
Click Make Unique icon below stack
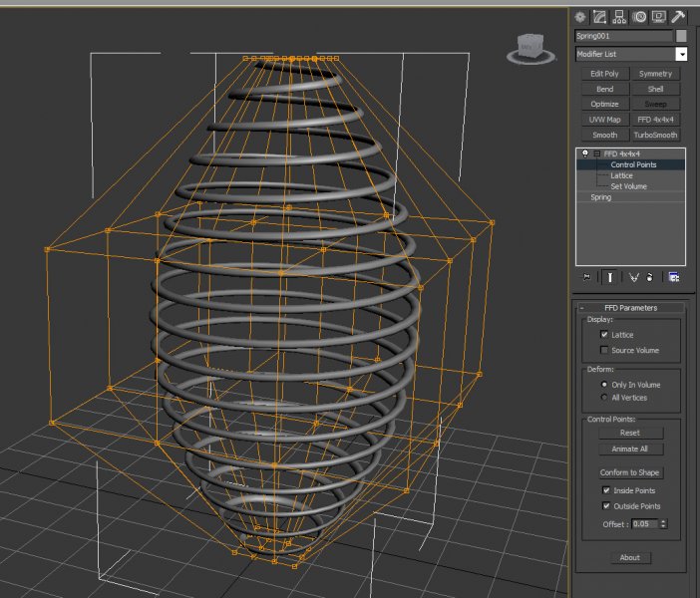[633, 277]
